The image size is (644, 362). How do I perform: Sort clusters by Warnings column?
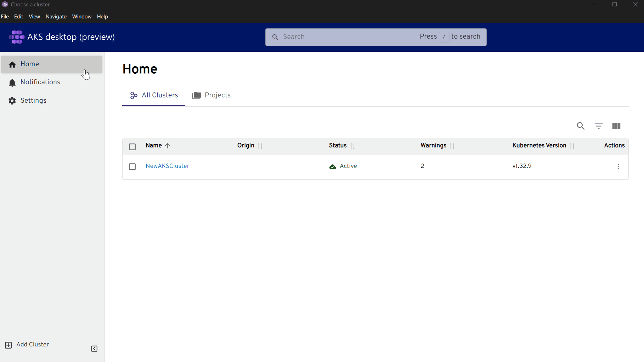pos(437,146)
